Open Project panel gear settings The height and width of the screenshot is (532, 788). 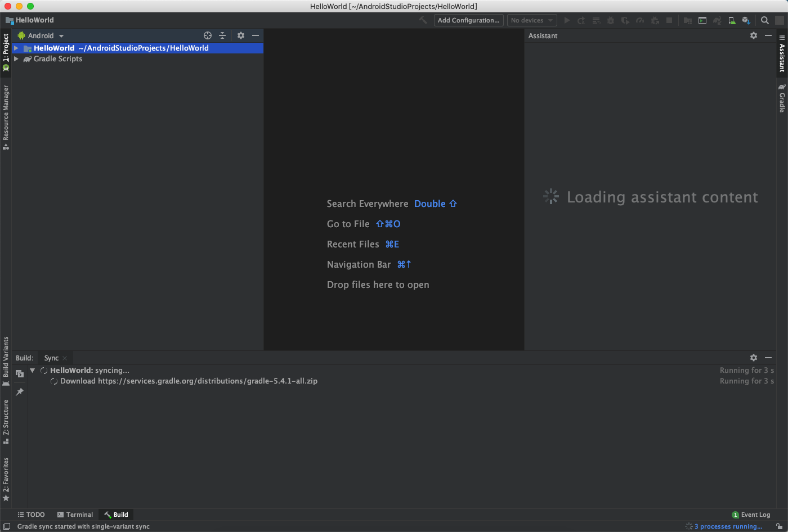coord(241,35)
